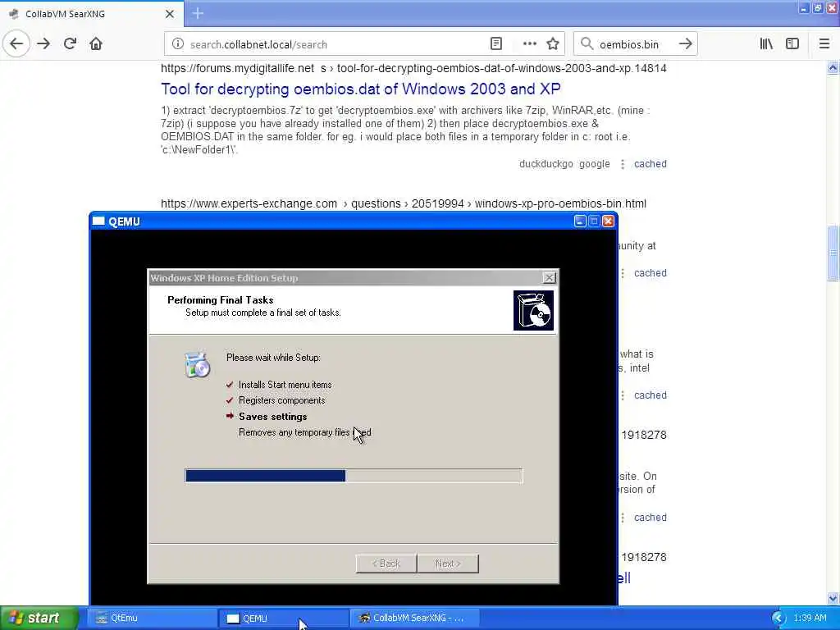Switch to CollabVM SearXNG in the taskbar
840x630 pixels.
pos(414,619)
